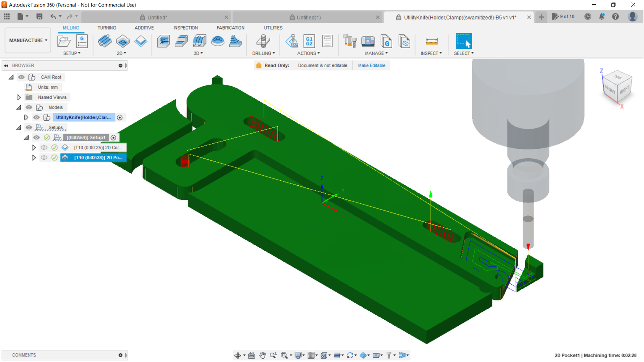644x362 pixels.
Task: Click the New Setup folder icon
Action: coord(64,41)
